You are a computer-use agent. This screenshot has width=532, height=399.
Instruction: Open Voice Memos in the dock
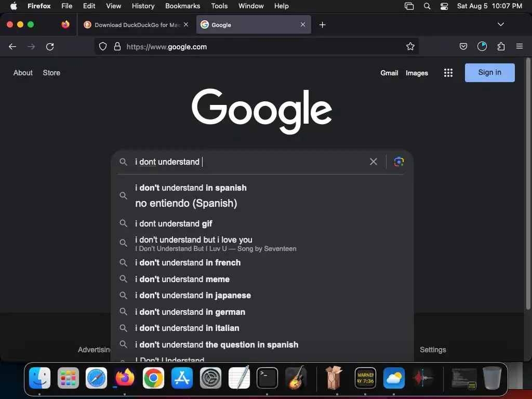pyautogui.click(x=422, y=378)
